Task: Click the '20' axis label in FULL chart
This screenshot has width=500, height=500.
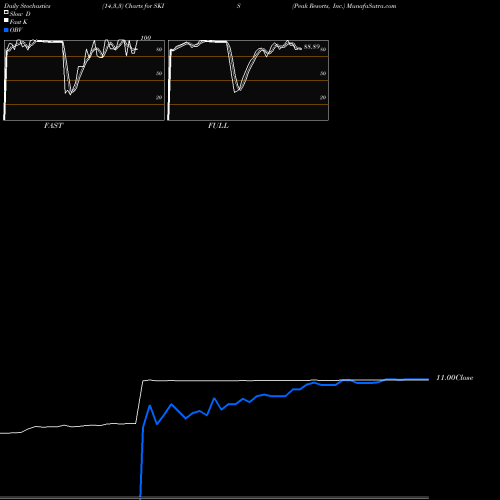Action: (x=323, y=97)
